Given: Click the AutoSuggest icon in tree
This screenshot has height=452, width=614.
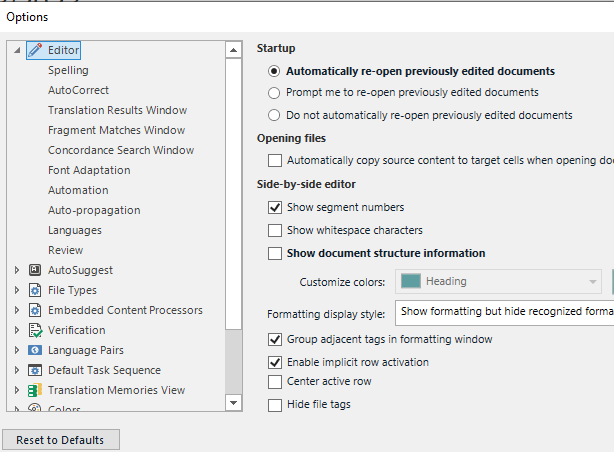Looking at the screenshot, I should pos(35,270).
